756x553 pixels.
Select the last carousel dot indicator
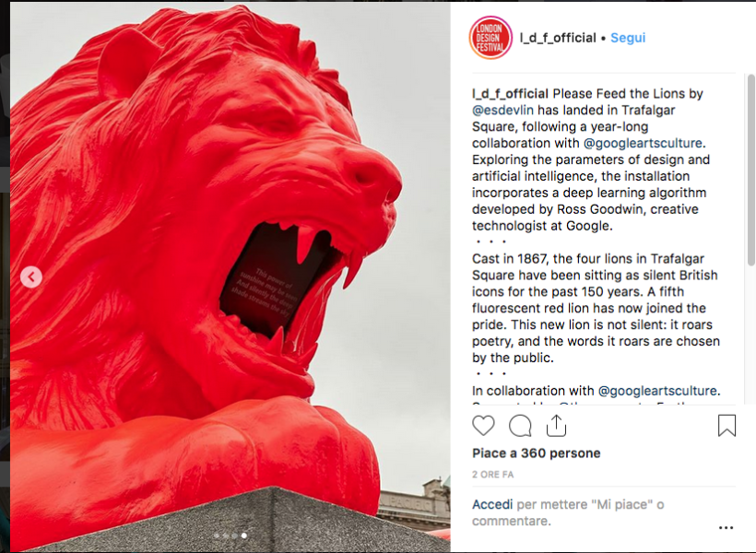pos(244,535)
